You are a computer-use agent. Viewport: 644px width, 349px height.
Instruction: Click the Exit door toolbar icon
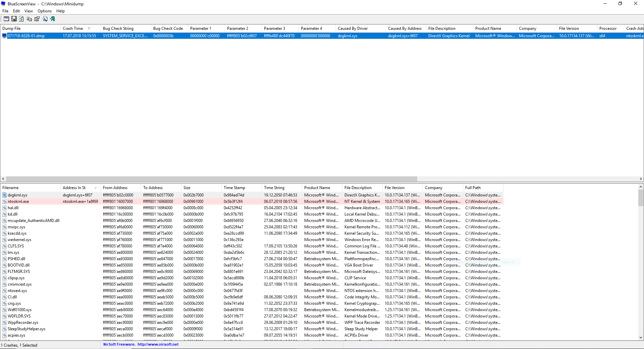pyautogui.click(x=53, y=19)
